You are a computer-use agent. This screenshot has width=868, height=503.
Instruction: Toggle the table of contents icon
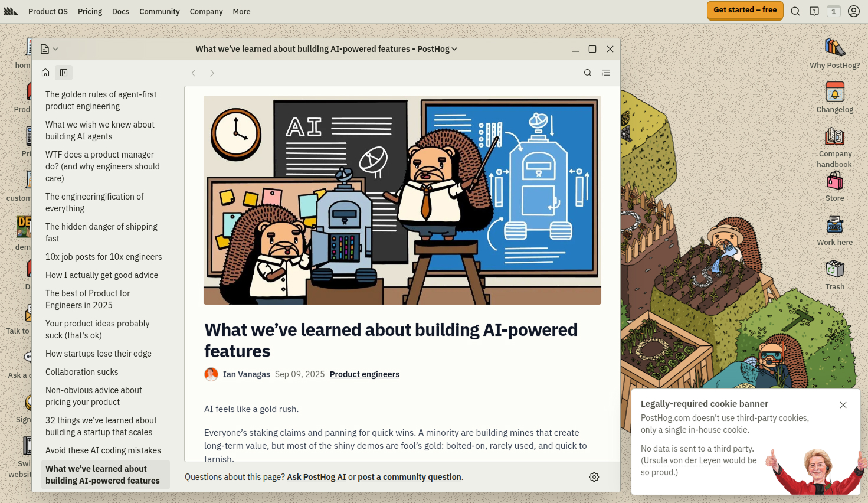pyautogui.click(x=606, y=73)
